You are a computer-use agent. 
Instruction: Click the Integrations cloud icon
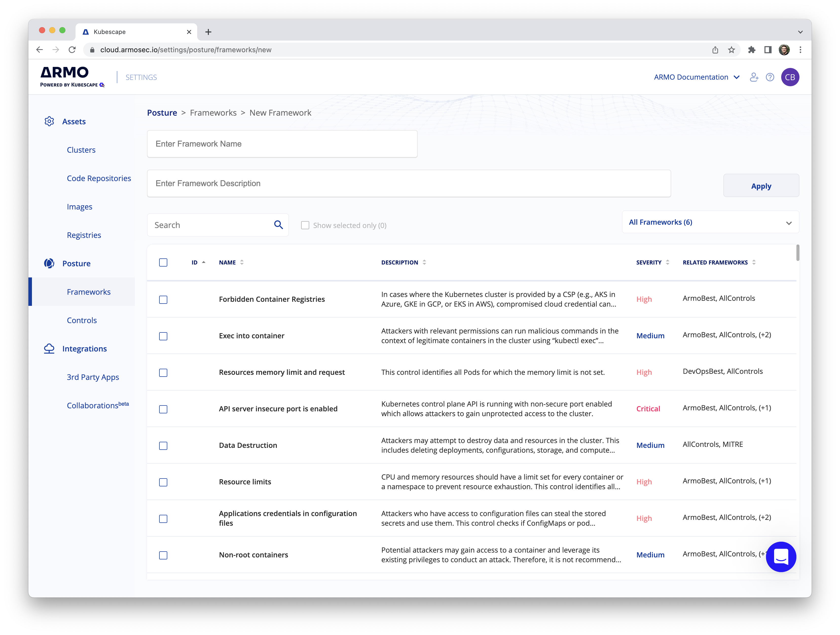(x=49, y=348)
